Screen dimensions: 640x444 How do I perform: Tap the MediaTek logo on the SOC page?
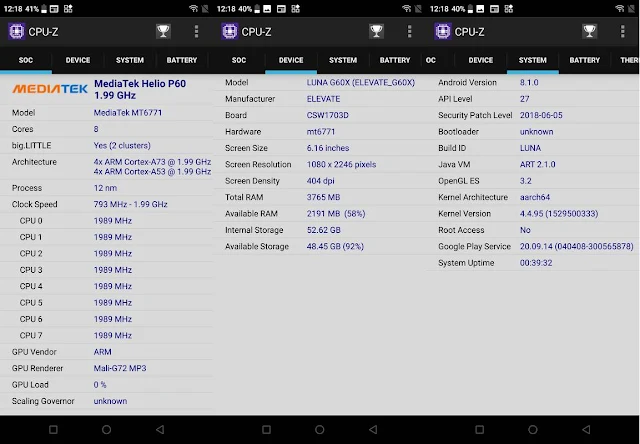tap(50, 89)
